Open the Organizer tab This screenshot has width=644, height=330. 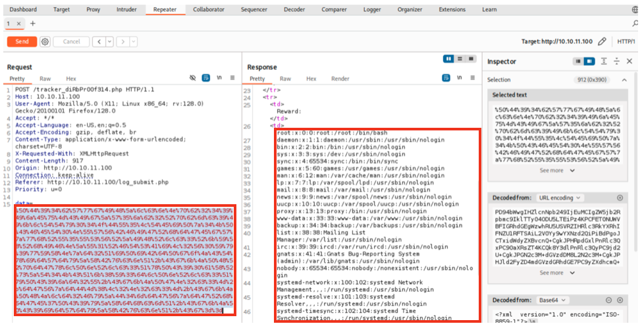pyautogui.click(x=410, y=9)
